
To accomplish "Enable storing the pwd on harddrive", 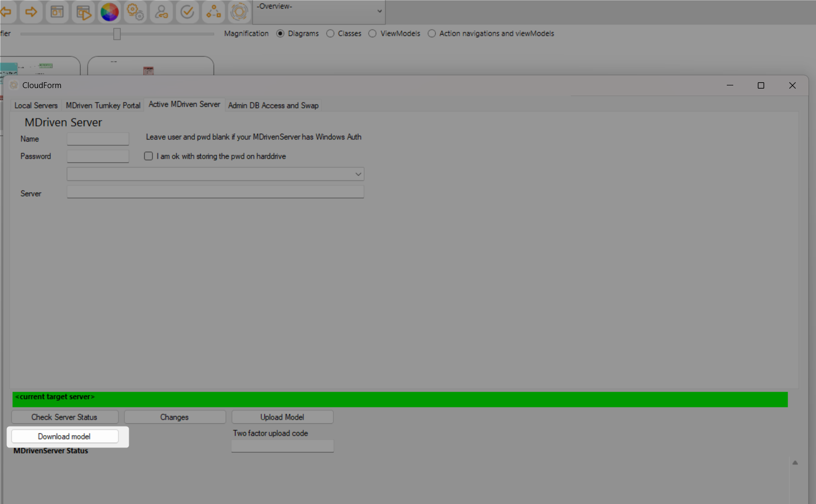I will click(x=148, y=156).
